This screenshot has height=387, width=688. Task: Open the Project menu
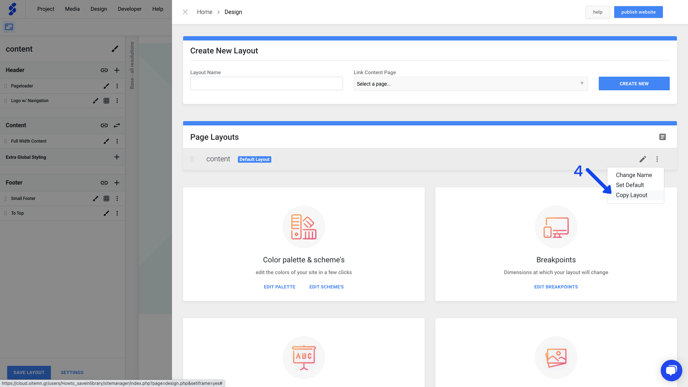point(46,9)
